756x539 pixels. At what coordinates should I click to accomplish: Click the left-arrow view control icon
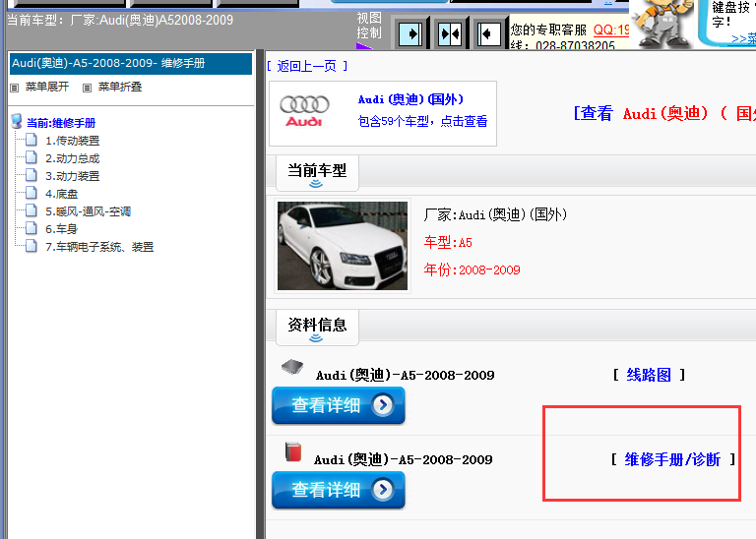tap(488, 33)
